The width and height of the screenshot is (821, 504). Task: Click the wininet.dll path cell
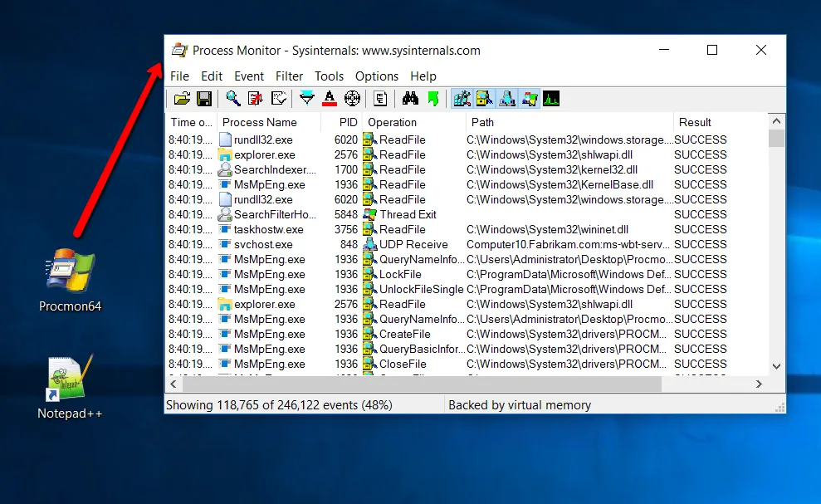(x=547, y=229)
